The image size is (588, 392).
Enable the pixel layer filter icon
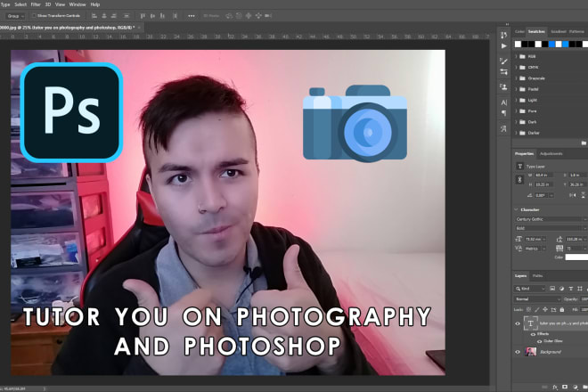[552, 289]
